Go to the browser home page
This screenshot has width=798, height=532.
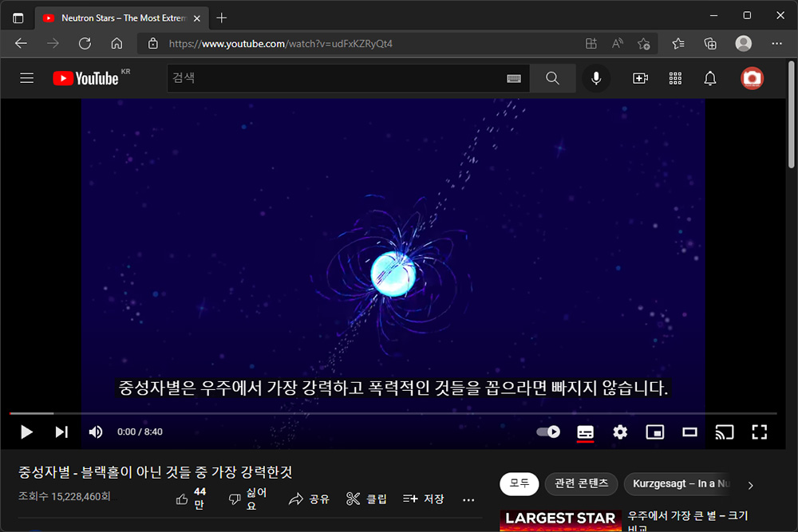(117, 44)
